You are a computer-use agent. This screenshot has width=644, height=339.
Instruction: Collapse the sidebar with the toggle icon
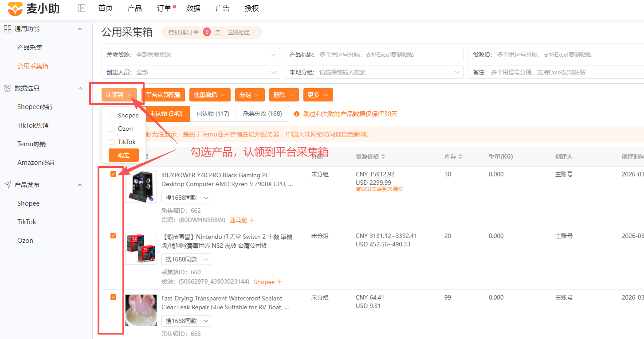81,8
